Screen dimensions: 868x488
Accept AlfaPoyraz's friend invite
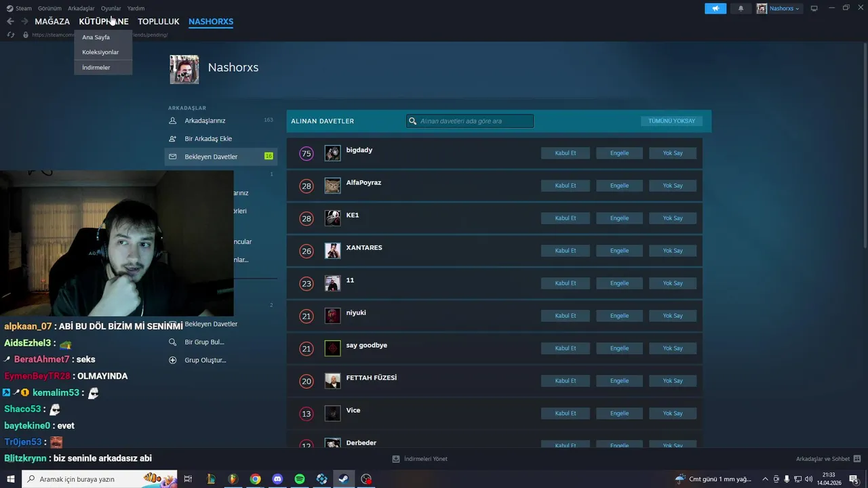[x=566, y=186]
